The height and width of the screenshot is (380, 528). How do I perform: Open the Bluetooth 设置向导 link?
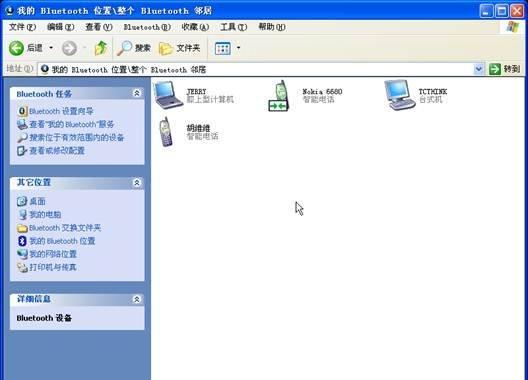pos(61,111)
